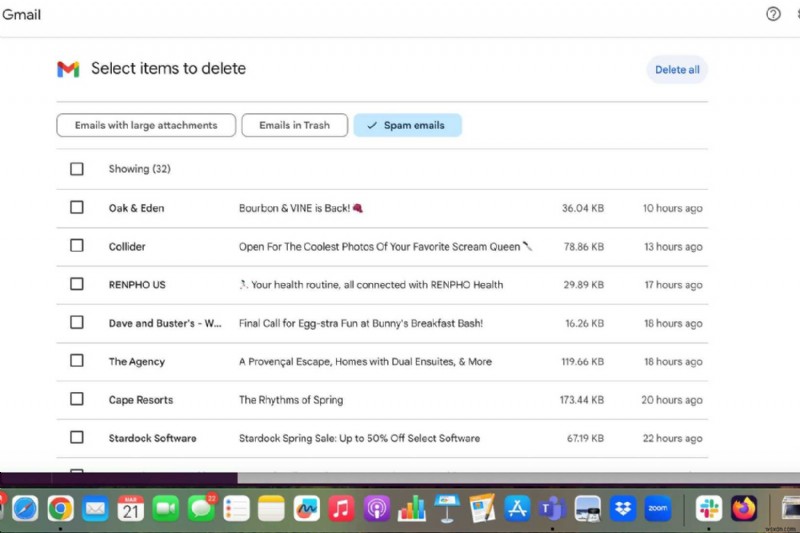Tick the Cape Resorts email checkbox

(77, 399)
